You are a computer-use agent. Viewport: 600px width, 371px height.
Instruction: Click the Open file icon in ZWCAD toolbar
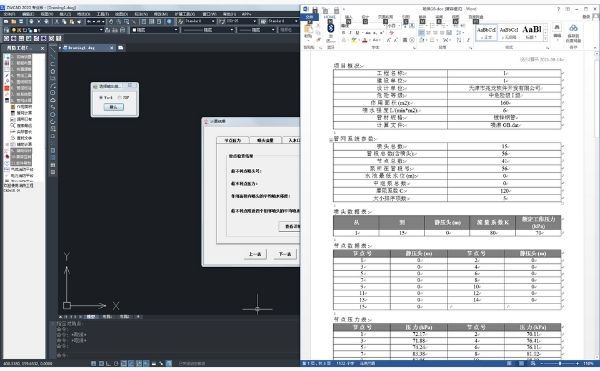click(14, 21)
